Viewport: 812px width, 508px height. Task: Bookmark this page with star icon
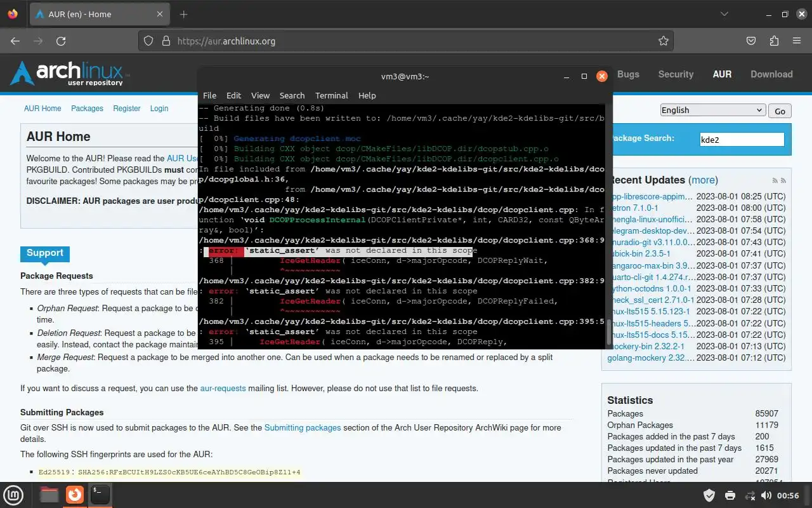[x=664, y=41]
